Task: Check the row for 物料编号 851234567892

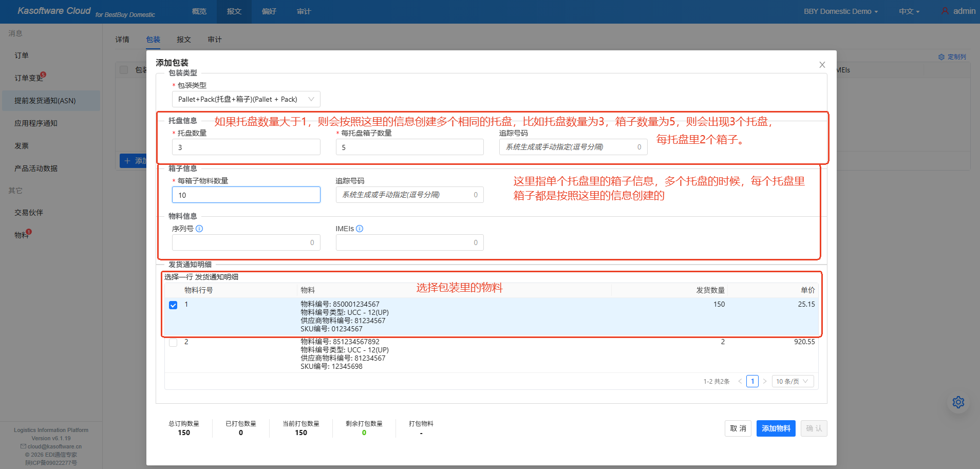Action: click(173, 342)
